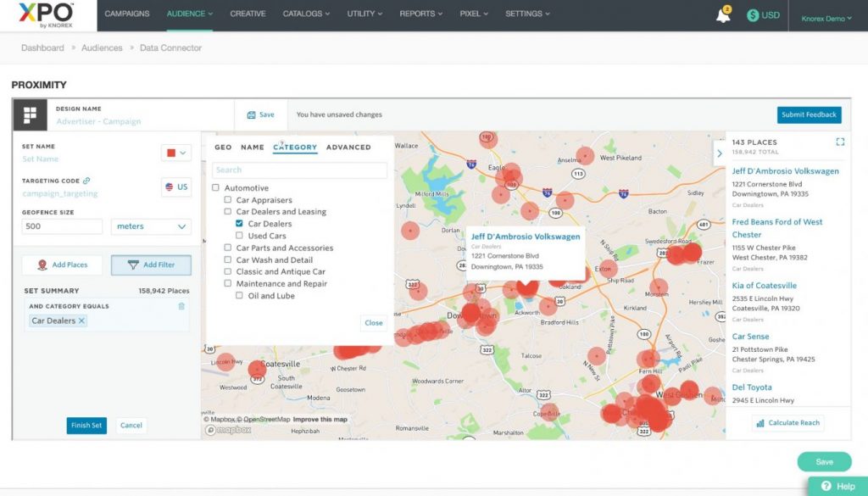Check Maintenance and Repair checkbox
This screenshot has height=496, width=868.
[x=227, y=283]
